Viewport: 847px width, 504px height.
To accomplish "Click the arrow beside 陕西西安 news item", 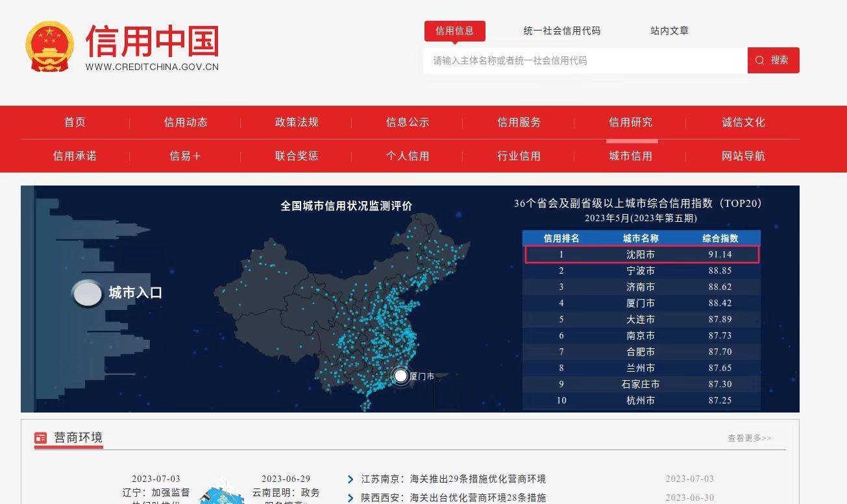I will pyautogui.click(x=350, y=498).
